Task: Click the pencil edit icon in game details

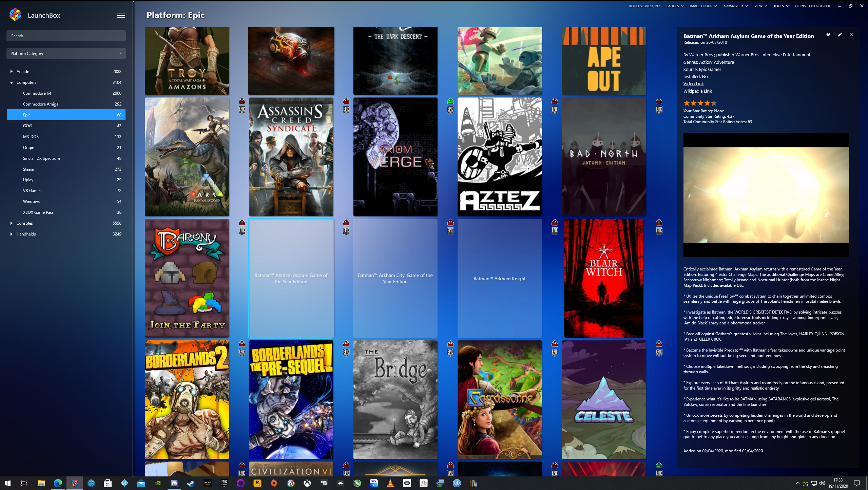Action: click(x=840, y=35)
